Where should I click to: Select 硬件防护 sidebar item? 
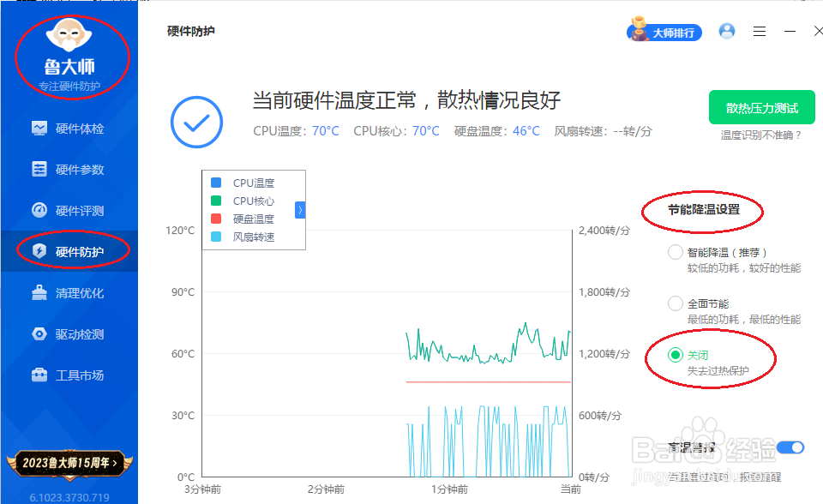pyautogui.click(x=69, y=251)
